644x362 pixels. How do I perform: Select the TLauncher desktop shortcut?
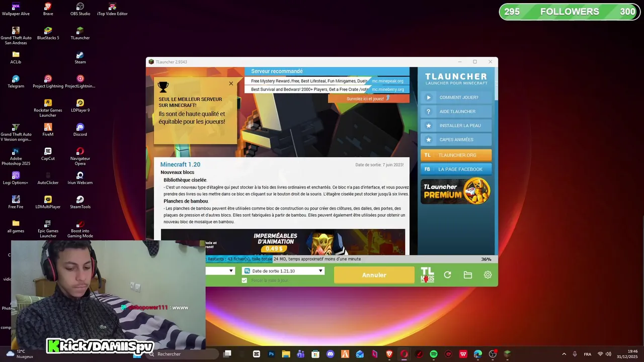80,33
